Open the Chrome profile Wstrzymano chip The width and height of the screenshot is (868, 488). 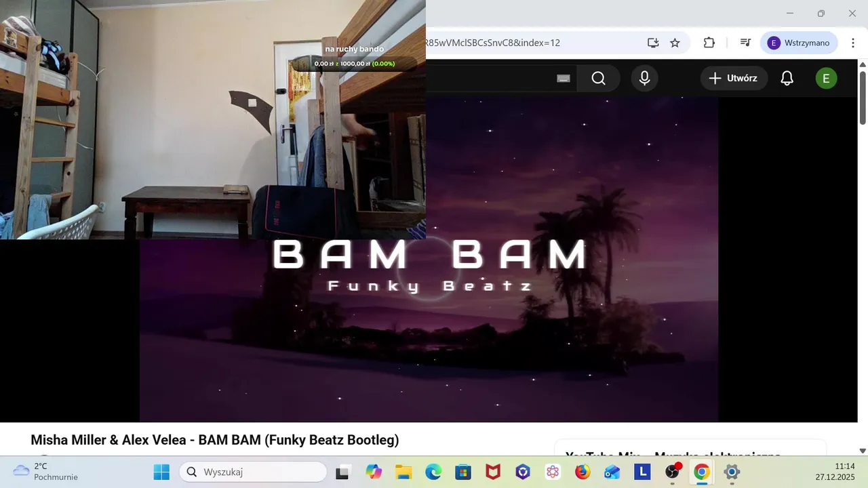[799, 43]
